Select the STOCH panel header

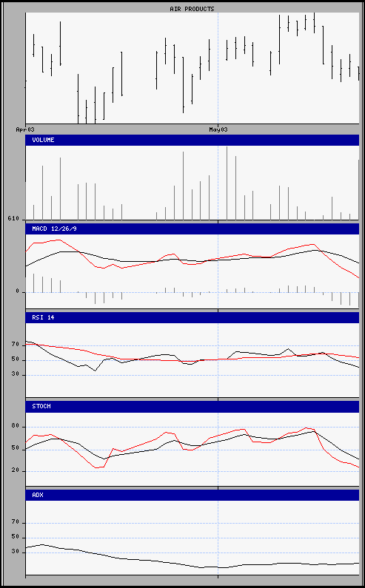(x=192, y=407)
